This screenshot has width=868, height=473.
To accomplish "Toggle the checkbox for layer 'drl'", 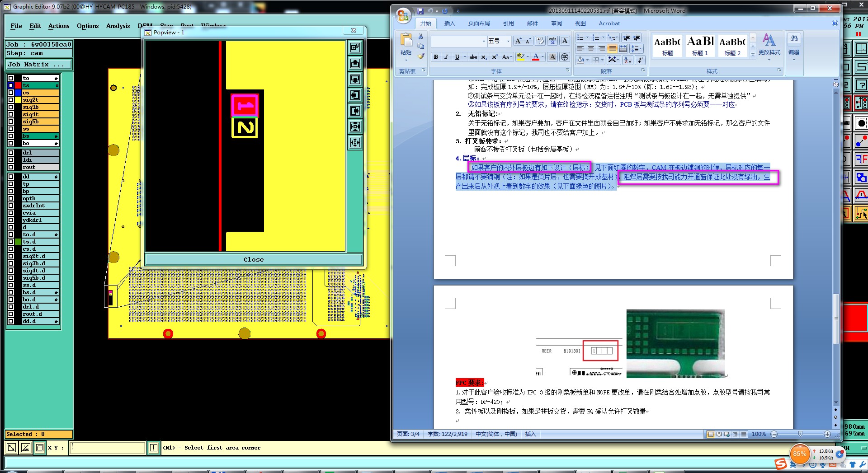I will (11, 153).
